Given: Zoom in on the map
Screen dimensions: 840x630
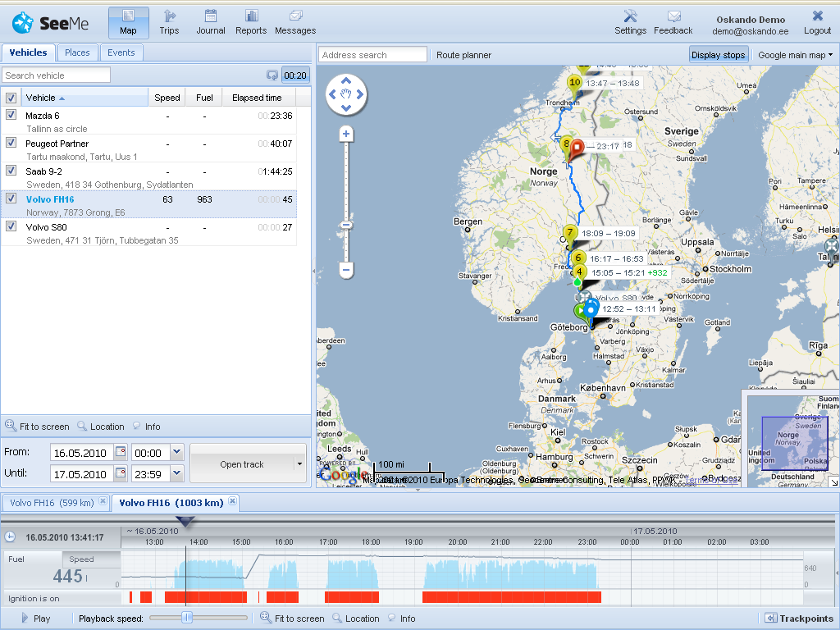Looking at the screenshot, I should pyautogui.click(x=346, y=134).
